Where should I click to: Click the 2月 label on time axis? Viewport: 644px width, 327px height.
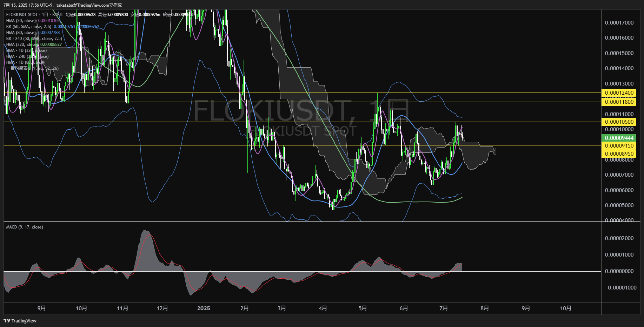pyautogui.click(x=245, y=308)
